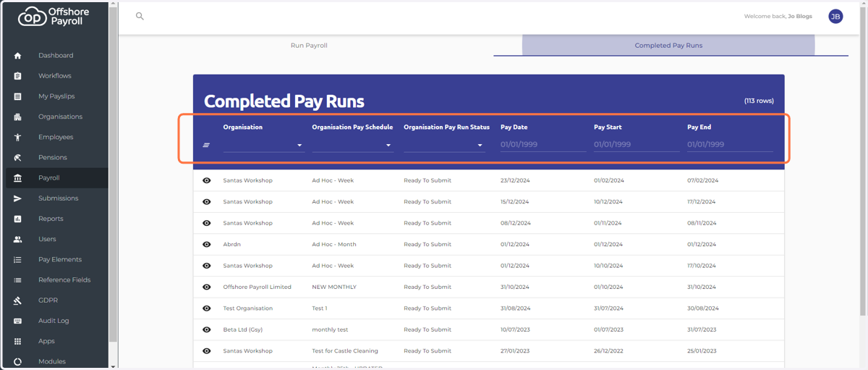Open Dashboard from the sidebar menu
Viewport: 868px width, 370px height.
56,56
